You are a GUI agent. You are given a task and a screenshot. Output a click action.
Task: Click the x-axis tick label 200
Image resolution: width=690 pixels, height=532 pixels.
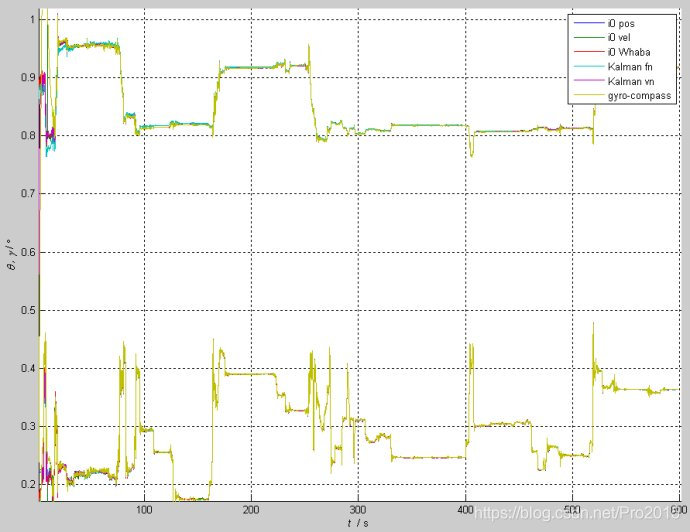[x=251, y=510]
